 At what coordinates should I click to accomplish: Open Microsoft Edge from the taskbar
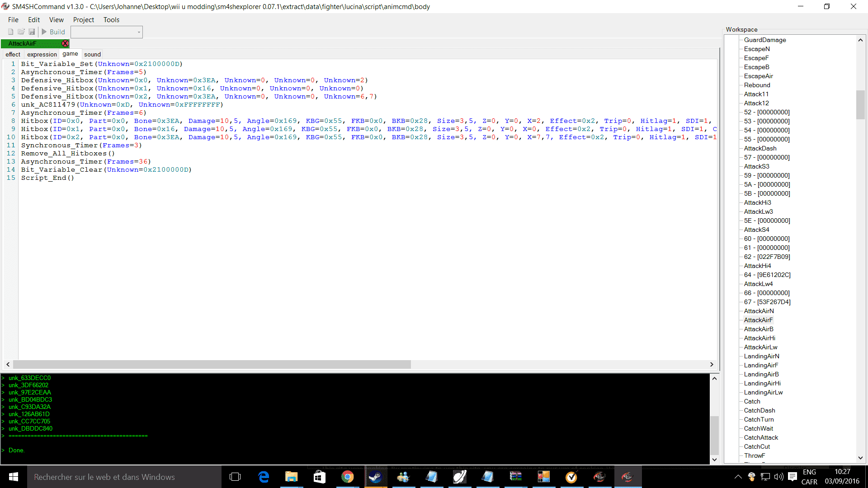click(x=264, y=477)
